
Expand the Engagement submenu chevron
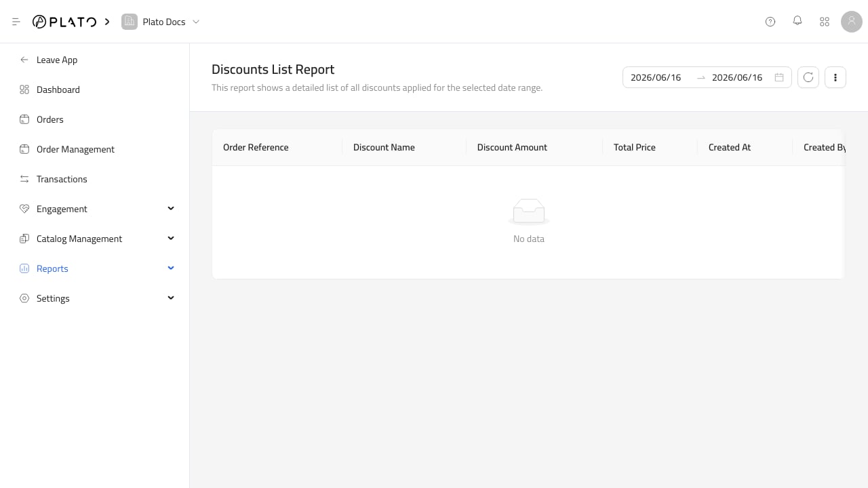pos(171,208)
